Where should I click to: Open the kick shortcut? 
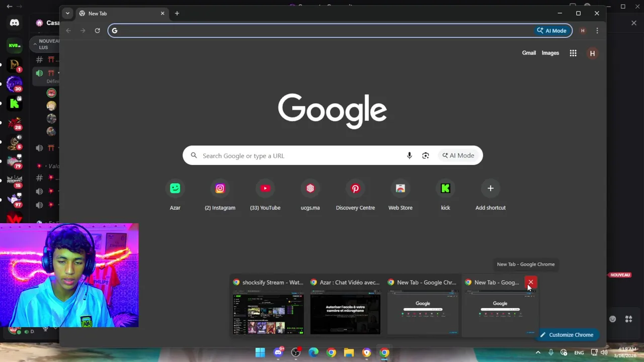(445, 196)
